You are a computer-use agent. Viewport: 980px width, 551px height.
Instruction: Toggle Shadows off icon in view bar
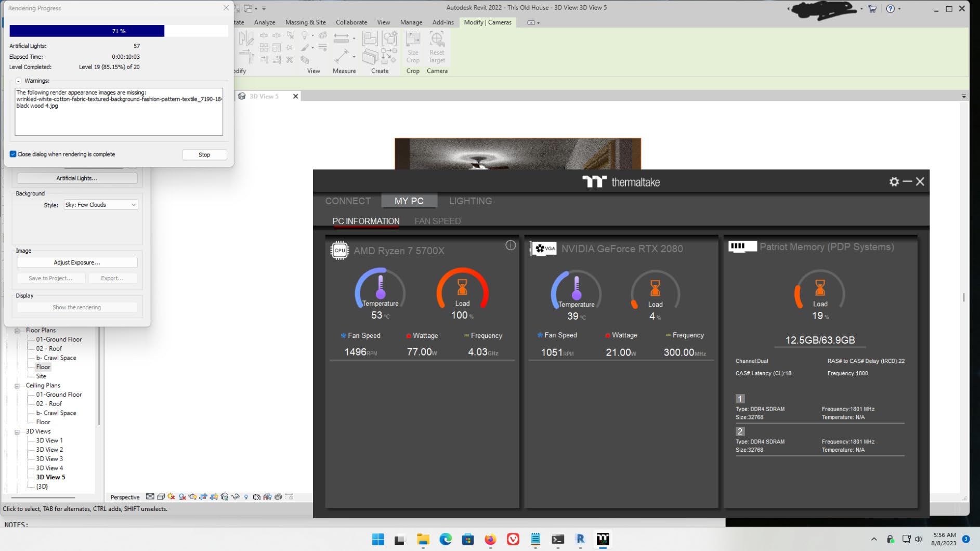coord(182,497)
